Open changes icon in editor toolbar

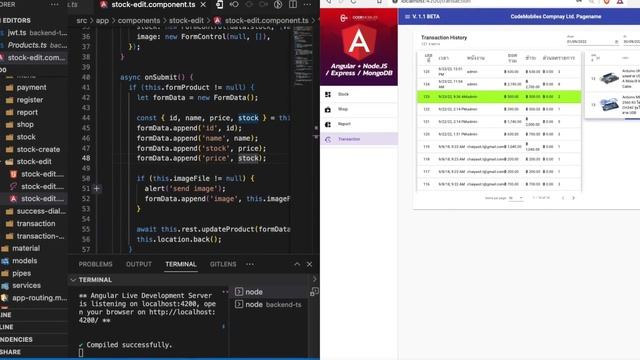coord(220,5)
